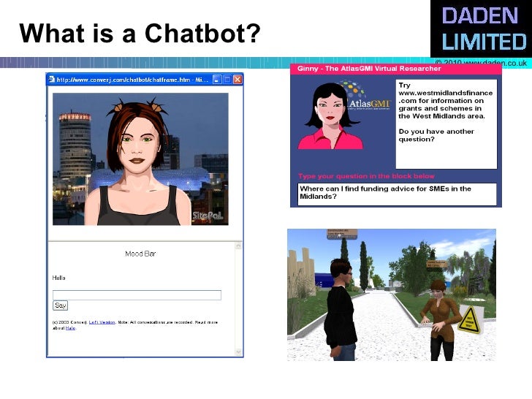
Task: Click the brown-jacket female avatar in the virtual world
Action: (440, 320)
